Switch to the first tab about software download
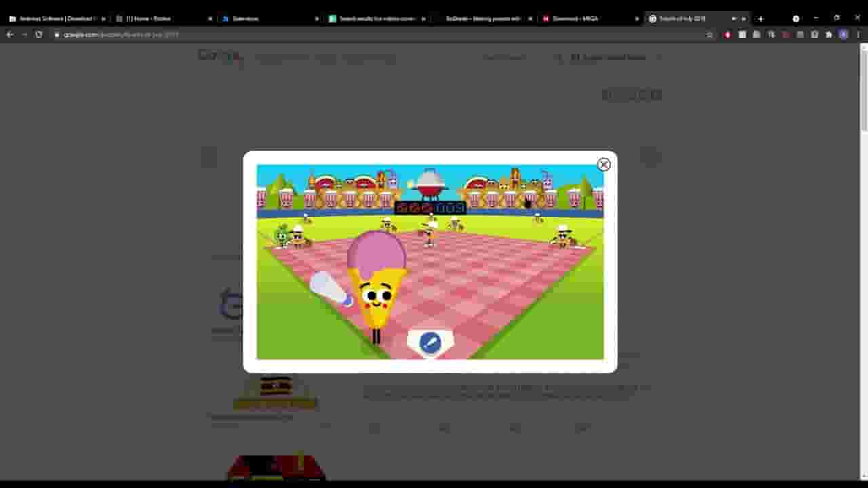 pos(56,19)
